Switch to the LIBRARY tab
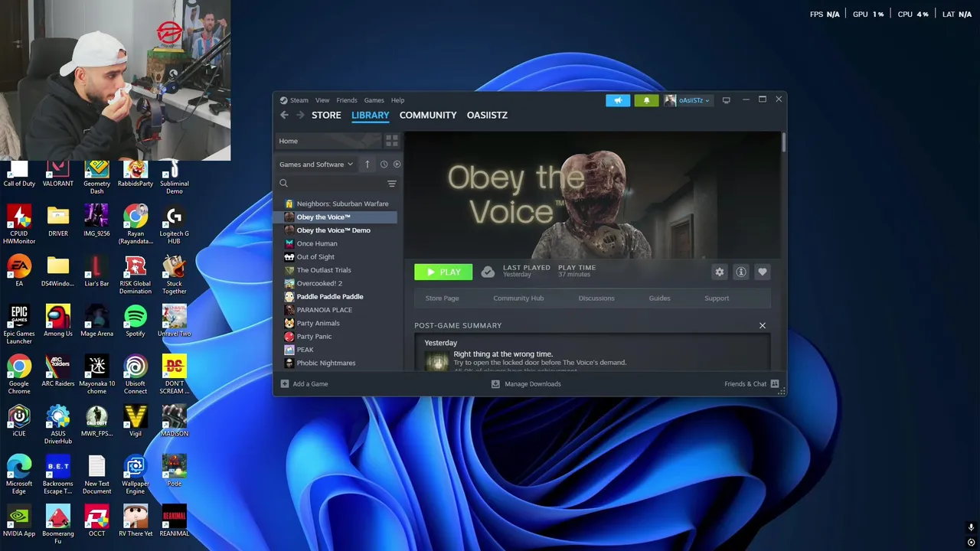This screenshot has width=980, height=551. click(x=371, y=115)
